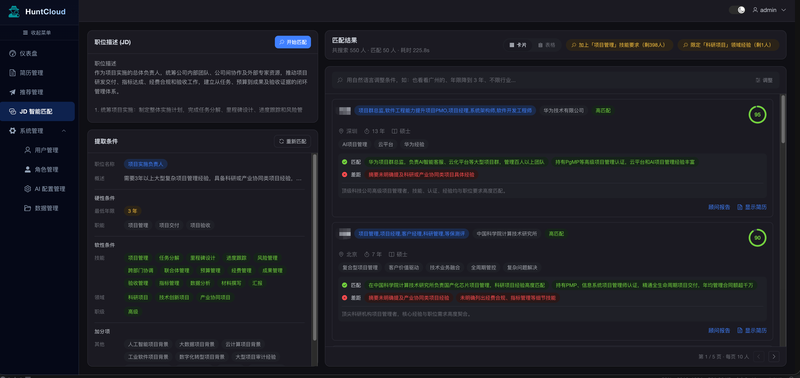Click the 项目交付 function tag
Image resolution: width=800 pixels, height=378 pixels.
168,225
